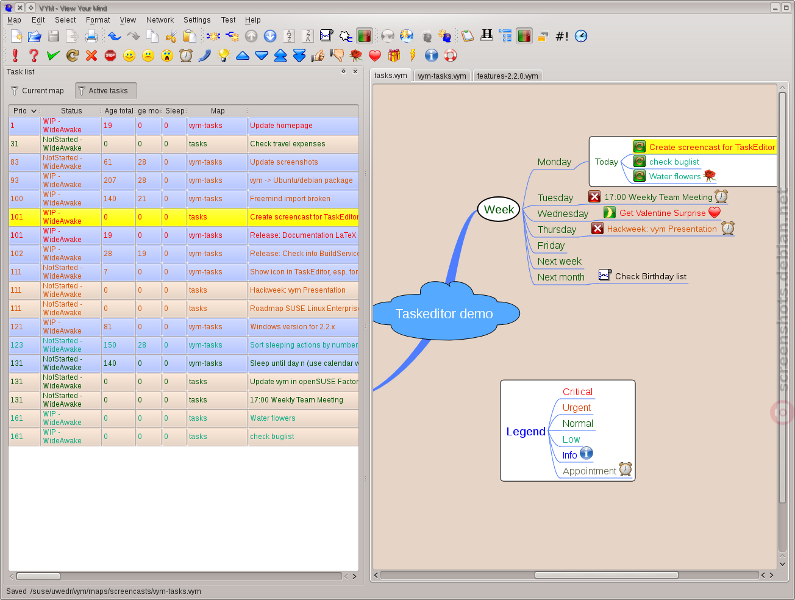Click the blue clock history icon
Screen dimensions: 795x600
[581, 36]
